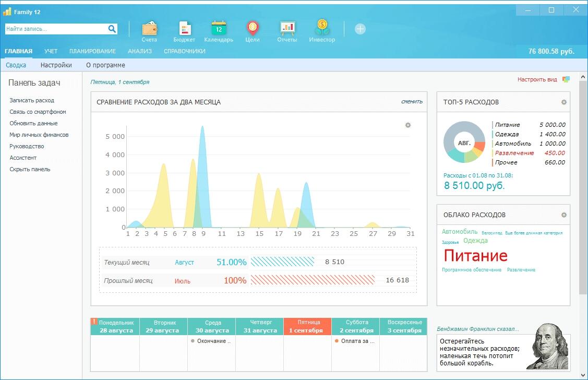Switch to the Планирование tab
Screen dimensions: 588x380
tap(92, 51)
